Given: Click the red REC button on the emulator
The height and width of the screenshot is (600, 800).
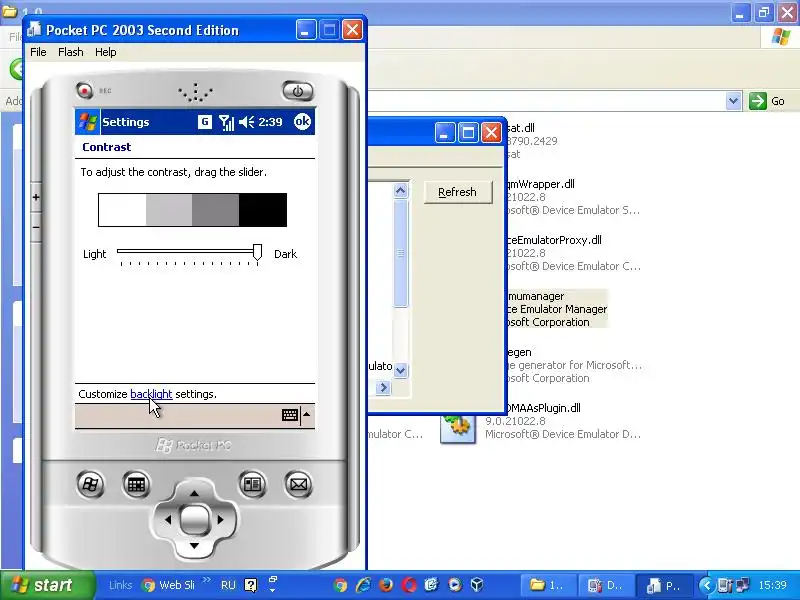Looking at the screenshot, I should (x=85, y=90).
